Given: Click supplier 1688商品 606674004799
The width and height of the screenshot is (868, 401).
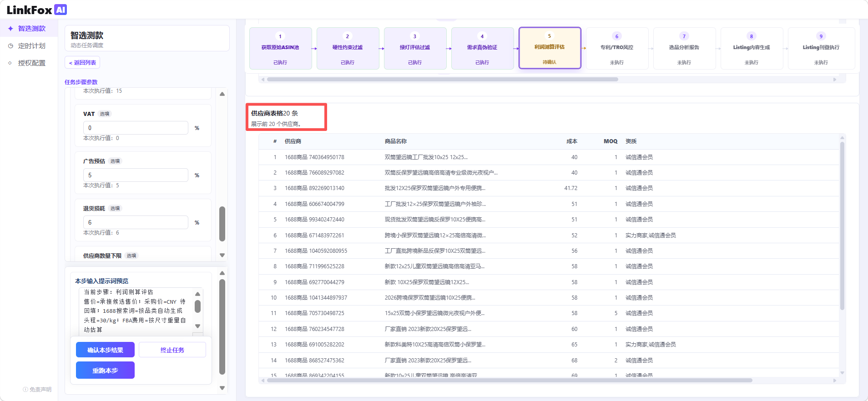Looking at the screenshot, I should (314, 204).
